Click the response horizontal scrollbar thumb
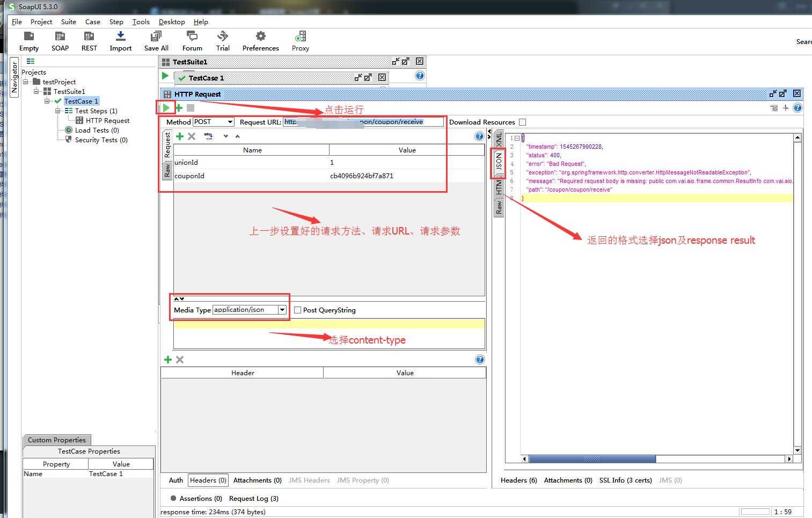This screenshot has width=812, height=518. [592, 459]
